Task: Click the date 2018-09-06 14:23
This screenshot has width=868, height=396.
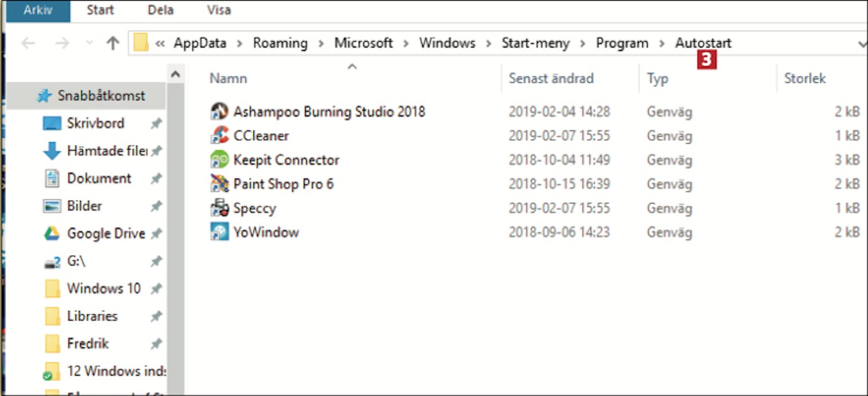Action: pos(559,232)
